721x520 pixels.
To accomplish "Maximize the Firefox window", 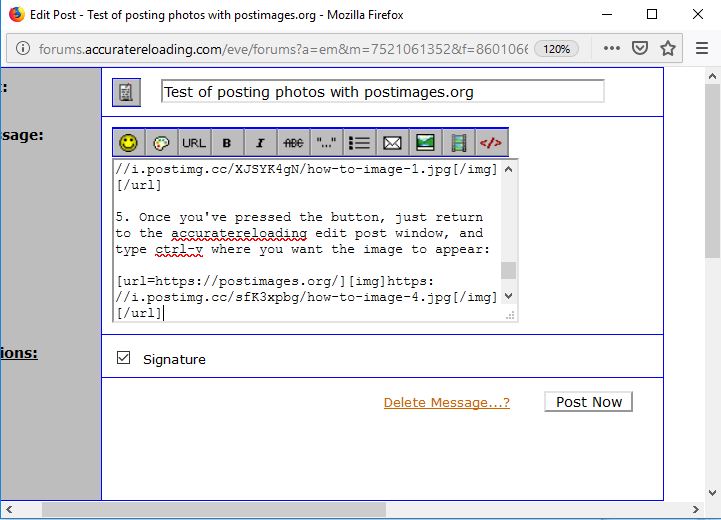I will click(652, 14).
